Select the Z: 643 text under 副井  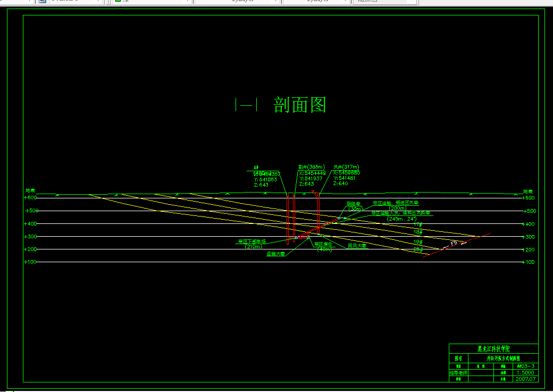point(306,184)
